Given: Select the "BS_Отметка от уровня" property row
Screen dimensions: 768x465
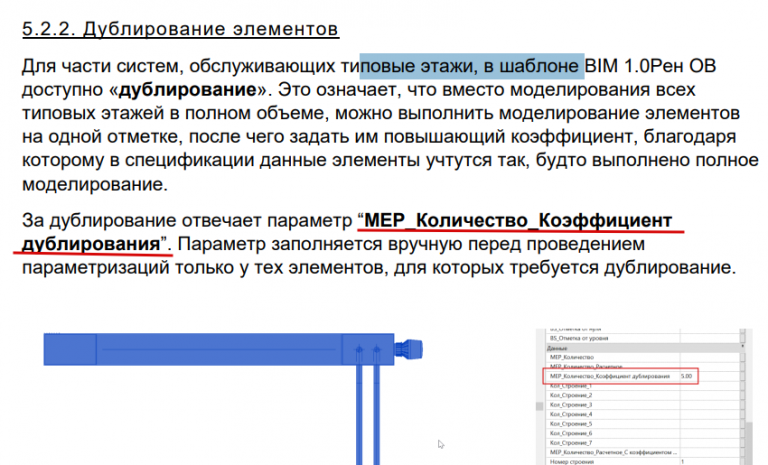Looking at the screenshot, I should (644, 338).
